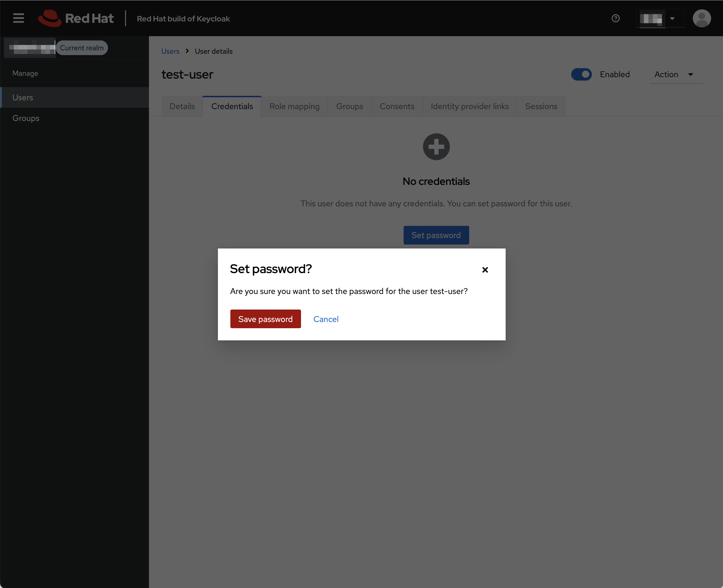
Task: Click the Red Hat build of Keycloak title
Action: pyautogui.click(x=183, y=19)
